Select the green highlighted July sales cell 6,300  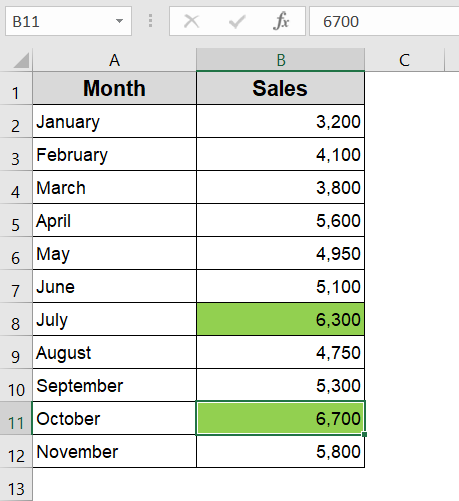tap(281, 319)
